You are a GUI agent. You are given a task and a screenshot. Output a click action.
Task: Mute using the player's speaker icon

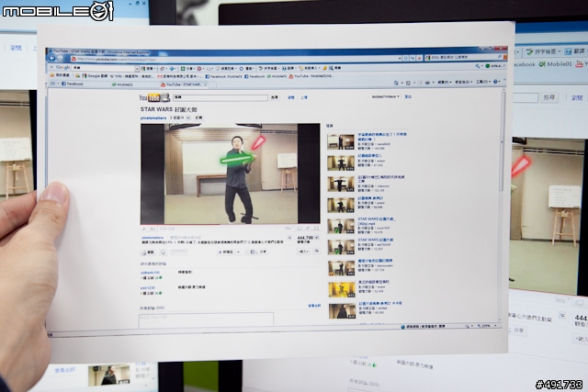tap(153, 229)
